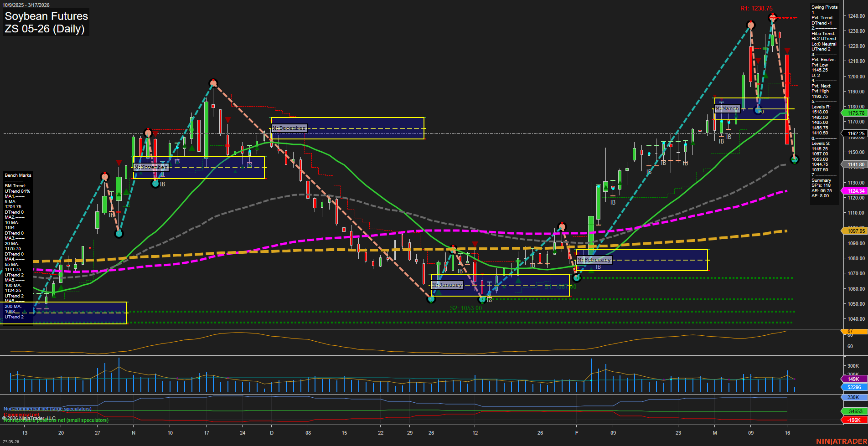Click the S2: 1053.00 support label

tap(465, 308)
